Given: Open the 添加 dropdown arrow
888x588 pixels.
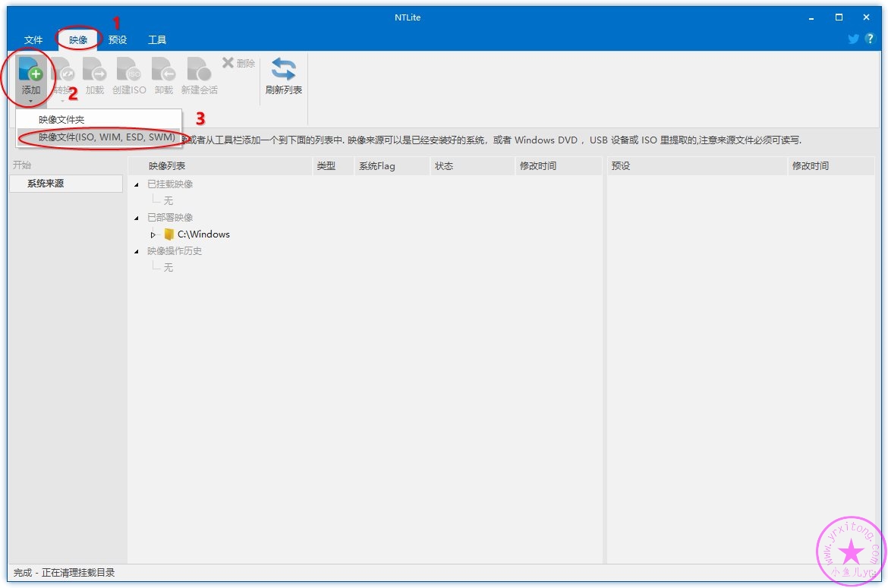Looking at the screenshot, I should (30, 102).
